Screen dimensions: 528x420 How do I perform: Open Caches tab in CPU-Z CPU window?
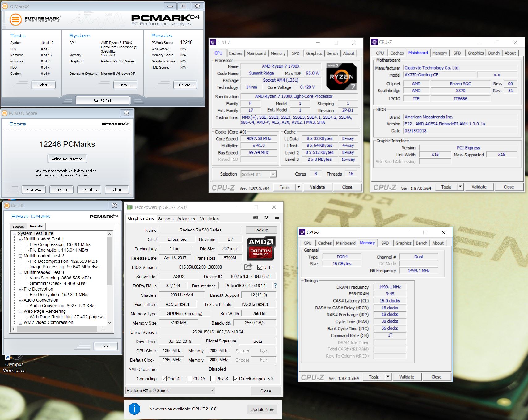235,53
